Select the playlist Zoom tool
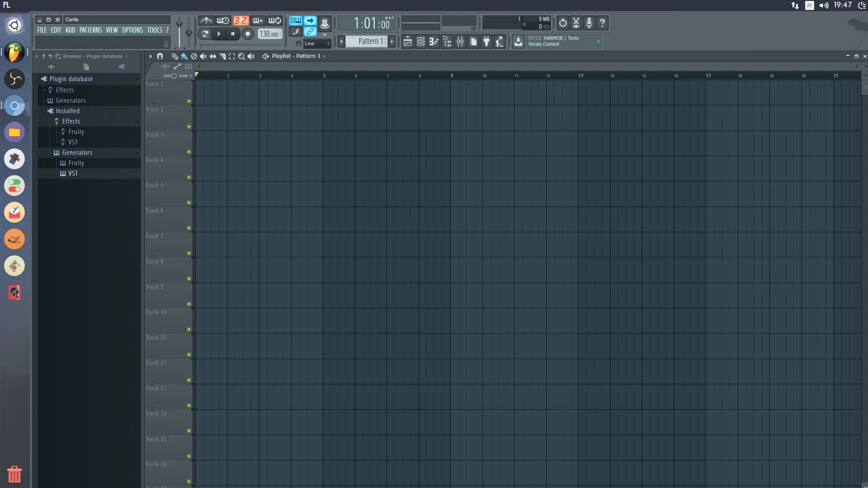 (x=241, y=56)
